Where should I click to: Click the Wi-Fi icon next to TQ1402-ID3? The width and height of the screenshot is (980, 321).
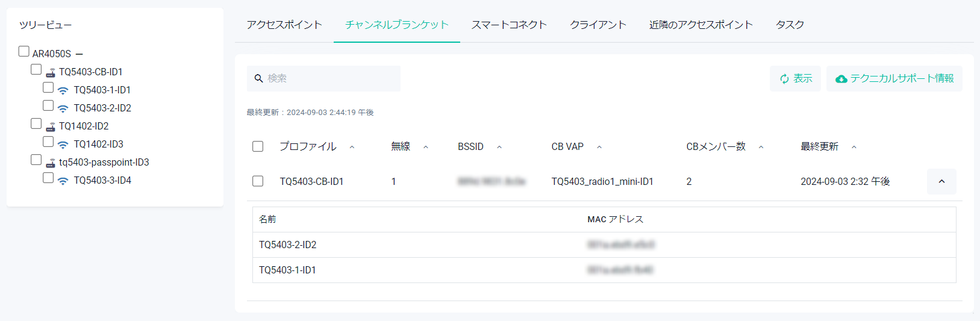point(63,145)
